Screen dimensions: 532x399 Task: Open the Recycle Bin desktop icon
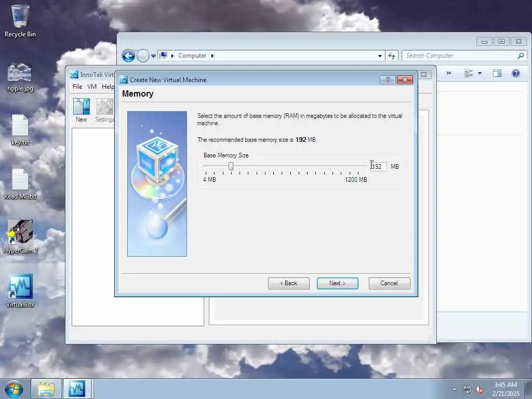coord(20,21)
